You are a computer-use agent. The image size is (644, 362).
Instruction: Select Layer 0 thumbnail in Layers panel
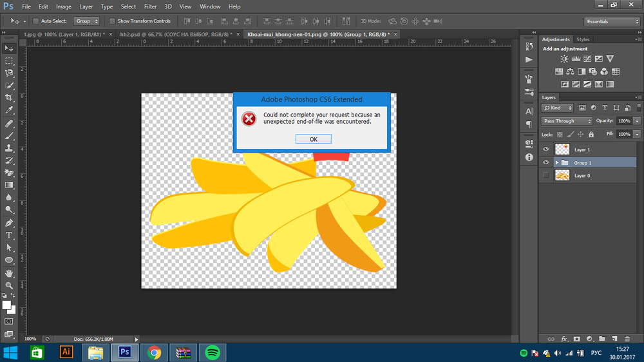tap(562, 175)
